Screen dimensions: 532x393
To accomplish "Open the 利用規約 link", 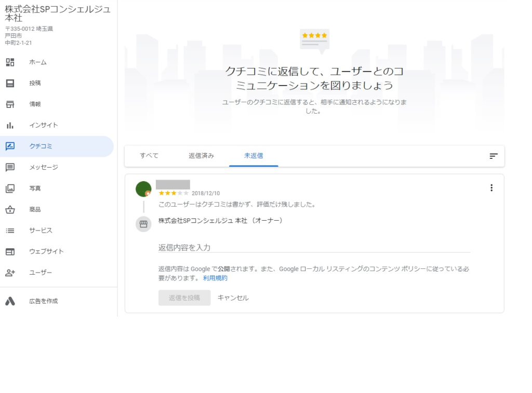I will coord(215,278).
